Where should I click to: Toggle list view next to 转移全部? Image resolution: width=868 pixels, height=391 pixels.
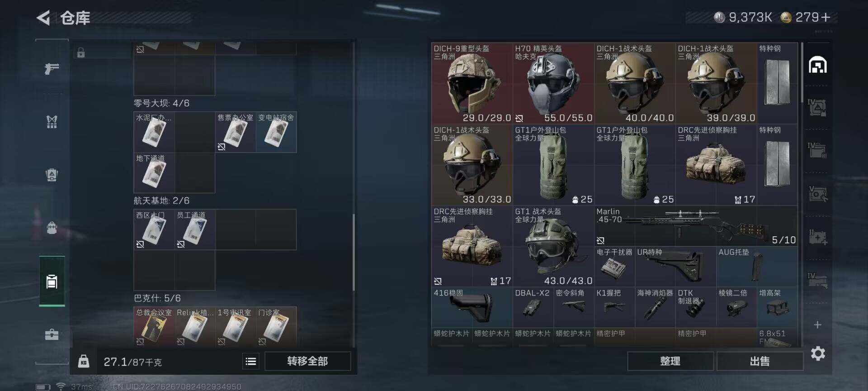click(x=251, y=361)
